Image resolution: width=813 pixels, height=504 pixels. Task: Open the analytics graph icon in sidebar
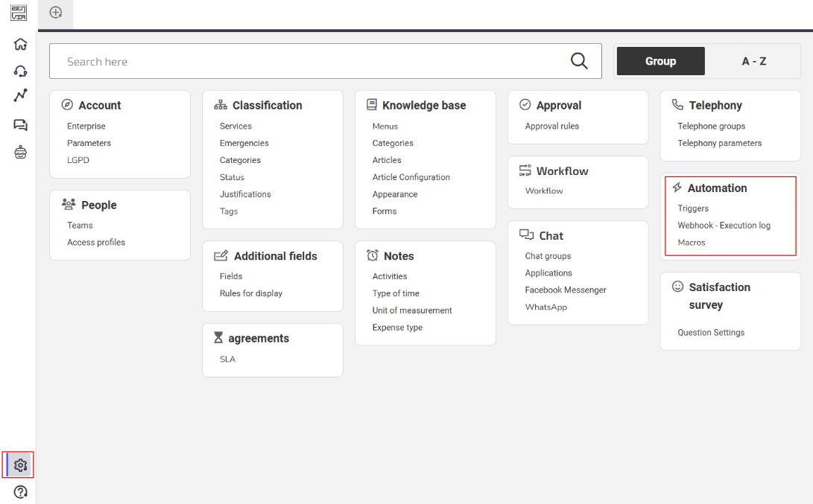point(20,95)
